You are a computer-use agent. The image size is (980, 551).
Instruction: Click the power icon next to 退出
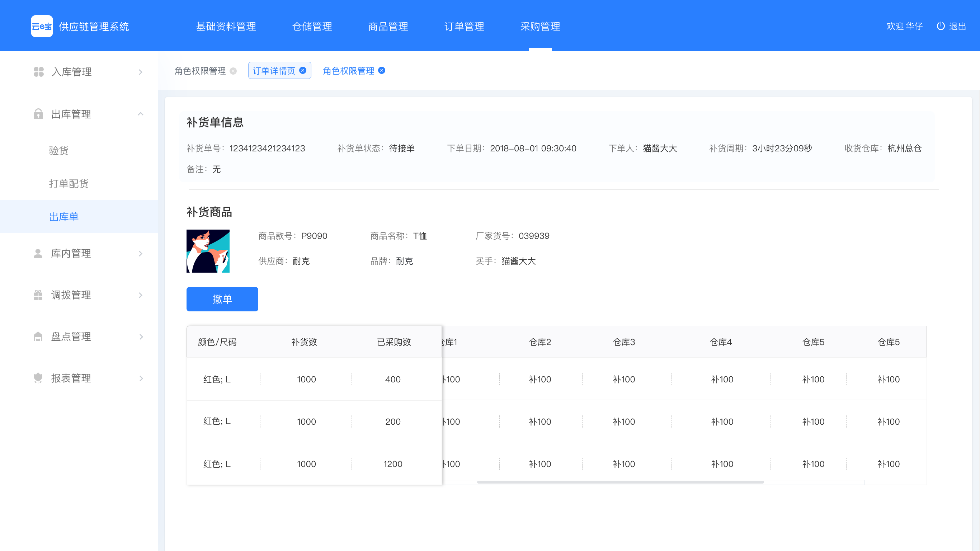[x=941, y=26]
